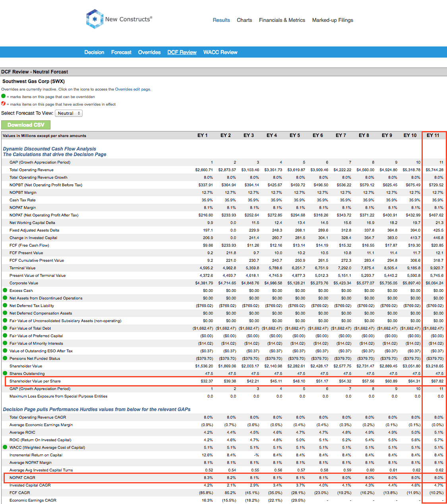Click the Invested Capital CAGR label

coord(30,485)
